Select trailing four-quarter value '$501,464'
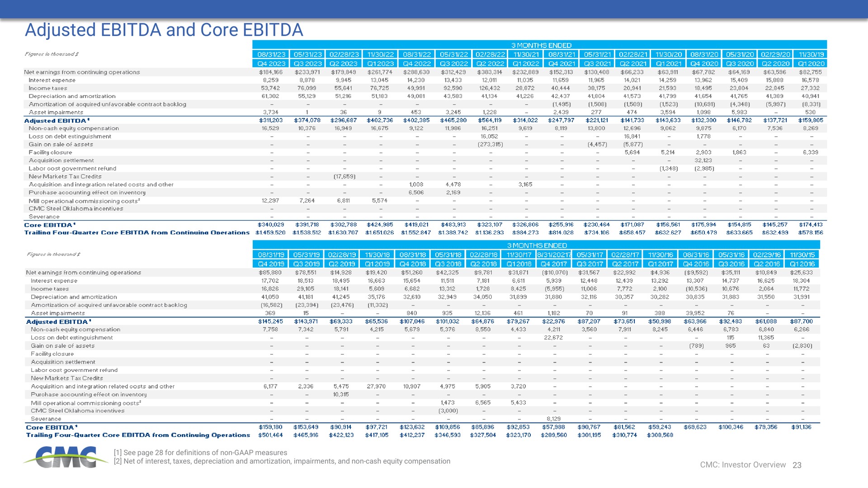This screenshot has width=868, height=488. click(x=270, y=435)
